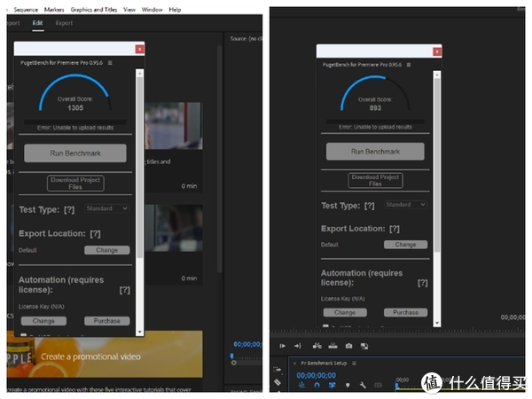Open the Graphics and Titles menu
This screenshot has height=399, width=532.
(94, 10)
